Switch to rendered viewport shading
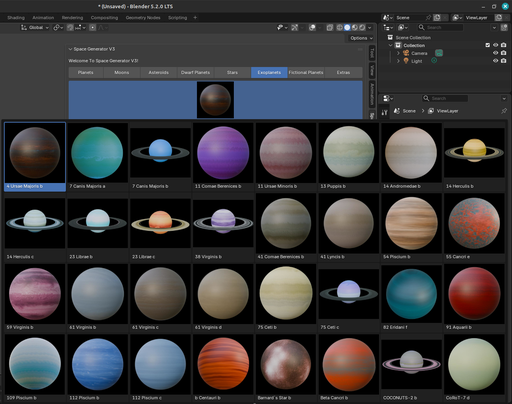The image size is (512, 404). [362, 28]
